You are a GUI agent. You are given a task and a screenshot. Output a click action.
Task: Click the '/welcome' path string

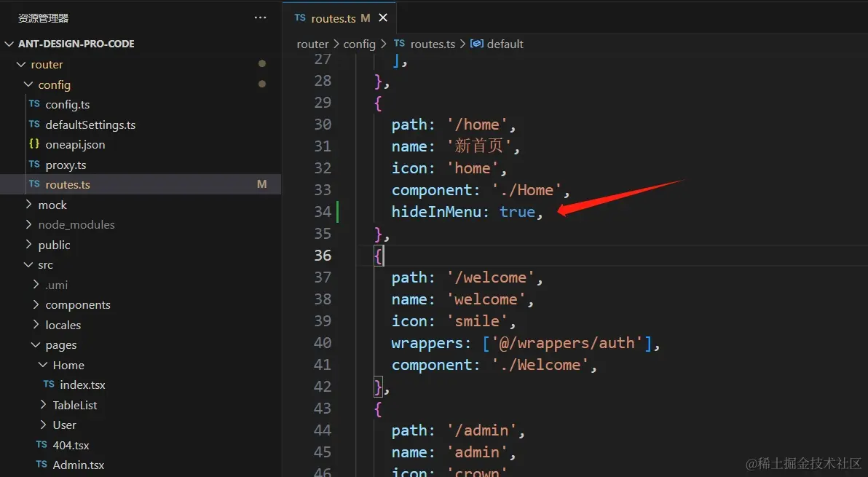point(491,277)
